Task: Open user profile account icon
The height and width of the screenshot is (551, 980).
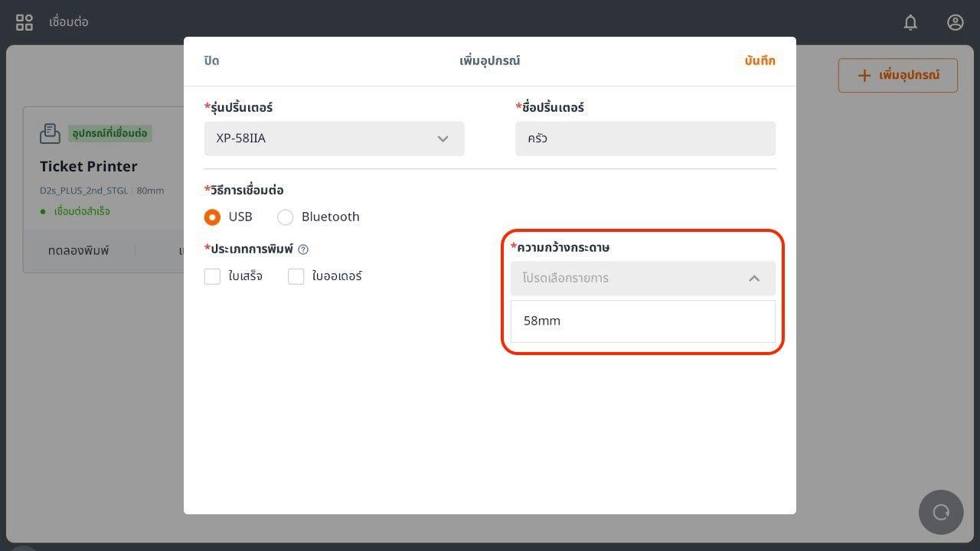Action: pyautogui.click(x=955, y=22)
